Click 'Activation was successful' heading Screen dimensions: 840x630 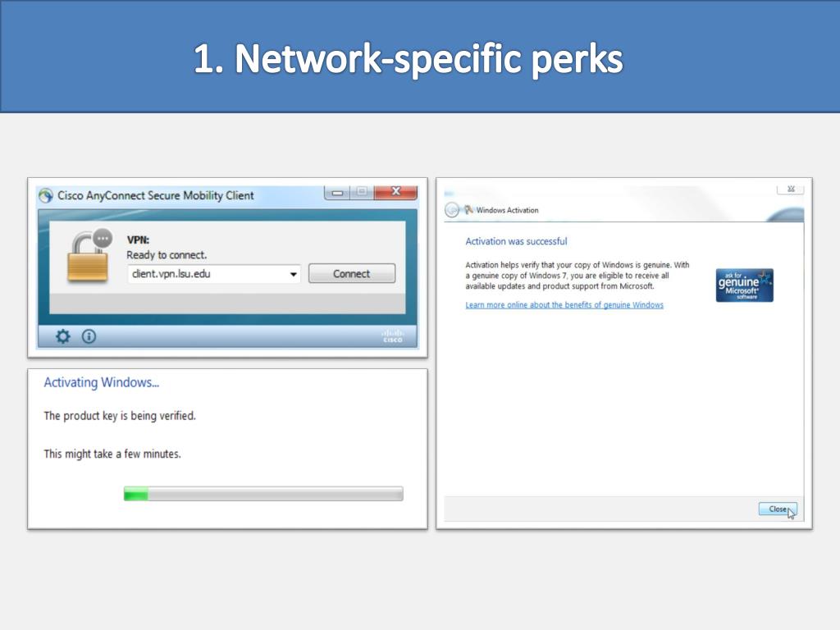coord(516,241)
